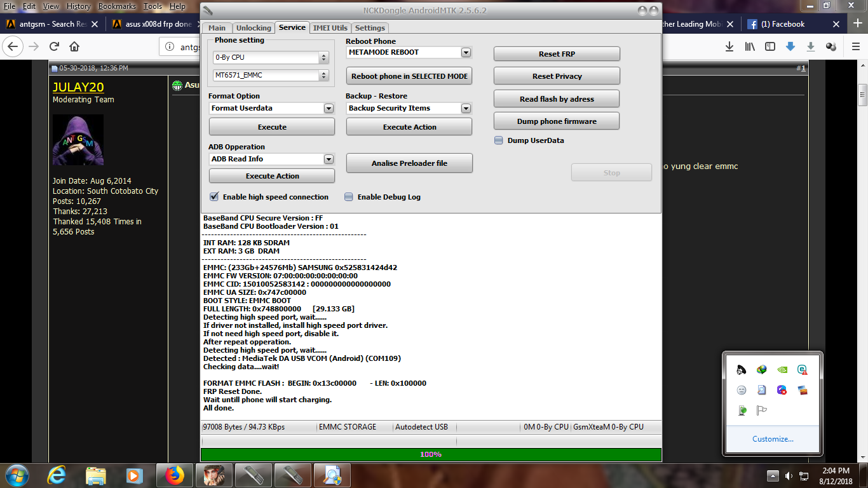This screenshot has height=488, width=868.
Task: Open JULAY20 user profile link
Action: tap(78, 87)
